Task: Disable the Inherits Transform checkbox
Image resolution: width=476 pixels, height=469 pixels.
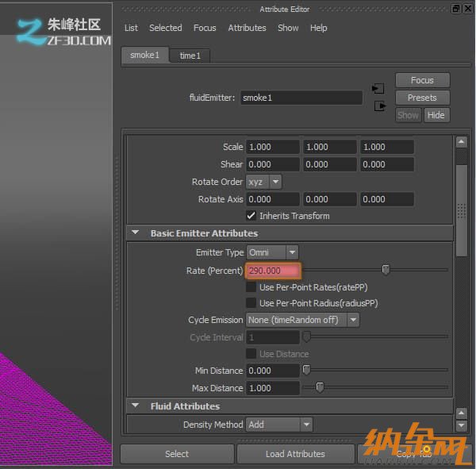Action: point(251,216)
